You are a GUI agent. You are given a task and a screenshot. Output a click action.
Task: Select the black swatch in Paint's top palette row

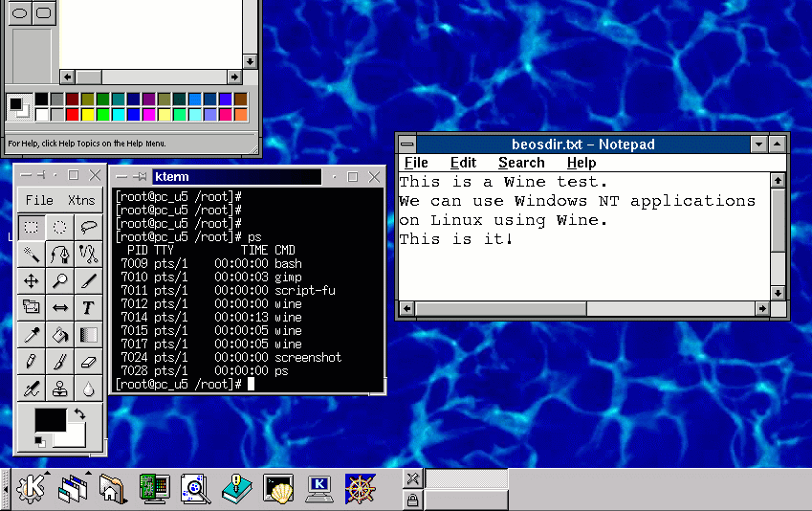pos(42,99)
